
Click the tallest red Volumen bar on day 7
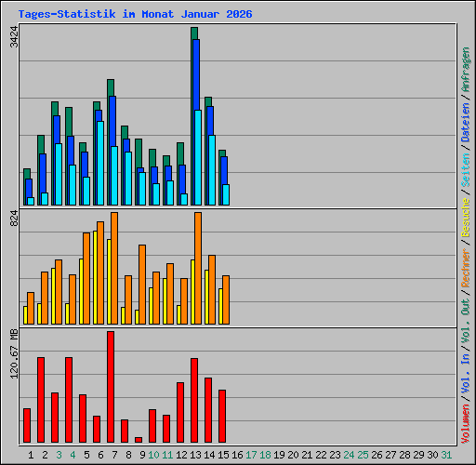click(111, 387)
